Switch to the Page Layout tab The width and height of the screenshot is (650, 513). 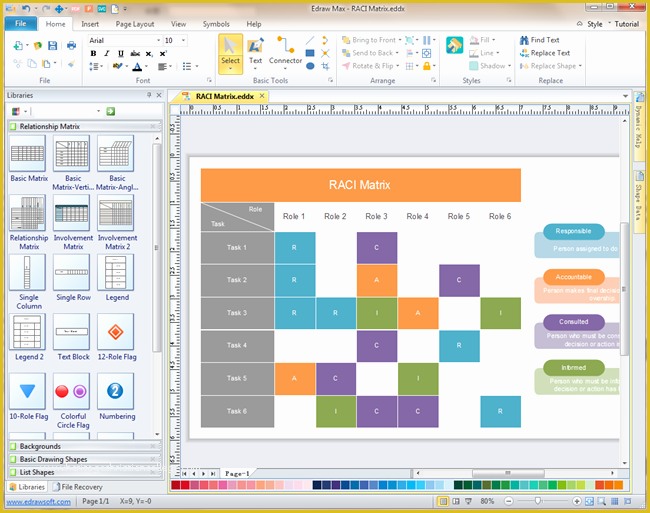tap(135, 24)
